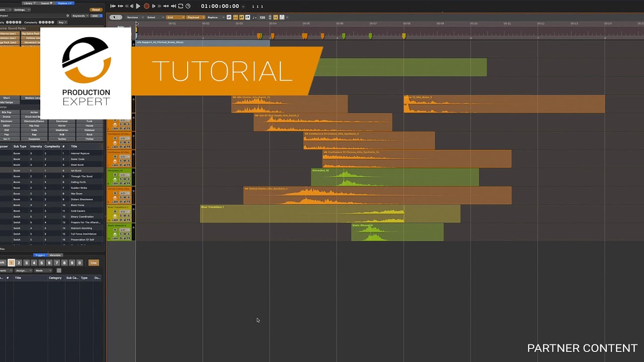Open the Assign dropdown
The width and height of the screenshot is (644, 362).
click(23, 270)
